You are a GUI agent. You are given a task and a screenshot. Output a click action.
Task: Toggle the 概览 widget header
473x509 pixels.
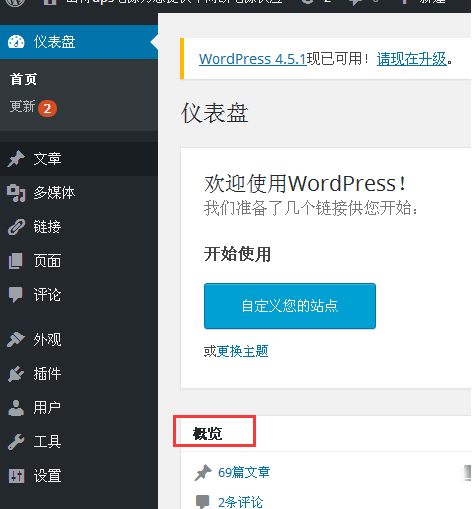[x=327, y=433]
